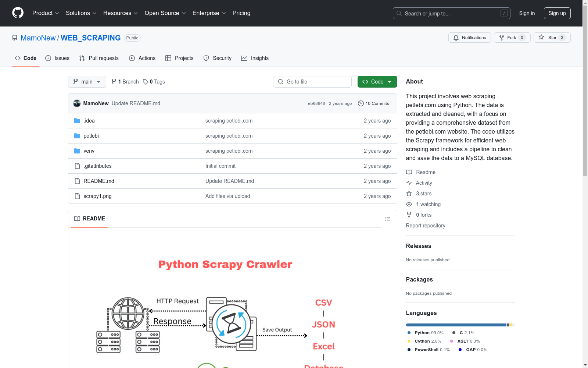Open the green Code dropdown button
Screen dimensions: 588x368
coord(377,82)
